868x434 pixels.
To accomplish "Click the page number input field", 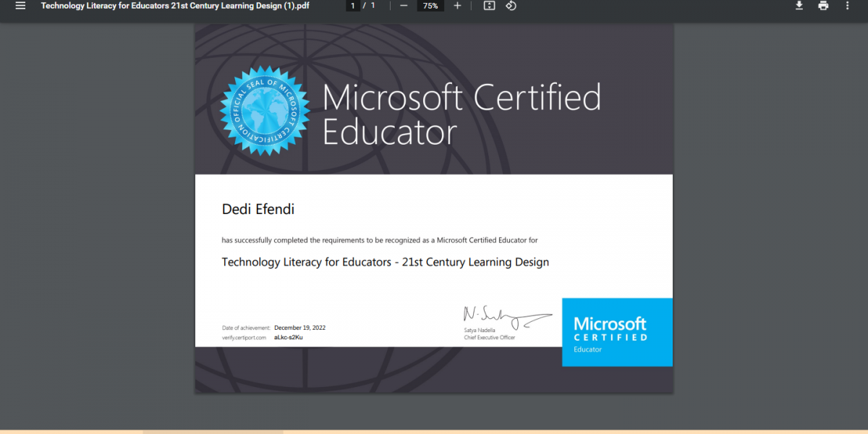I will (x=353, y=6).
